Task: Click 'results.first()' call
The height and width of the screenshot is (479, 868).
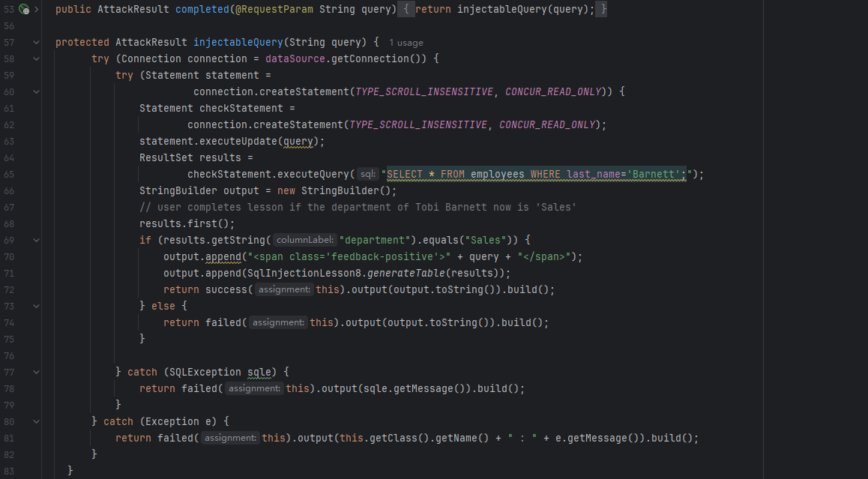Action: point(187,223)
